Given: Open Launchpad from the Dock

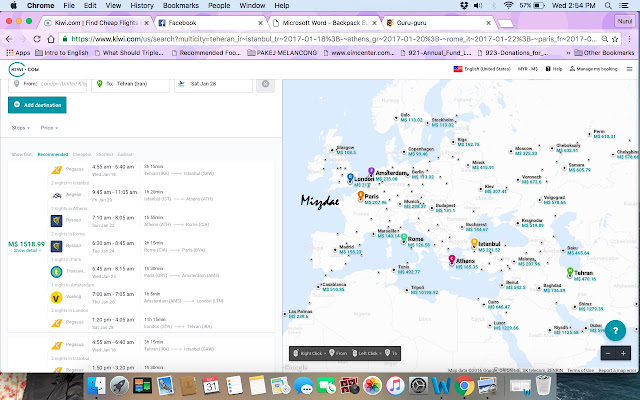Looking at the screenshot, I should click(119, 385).
